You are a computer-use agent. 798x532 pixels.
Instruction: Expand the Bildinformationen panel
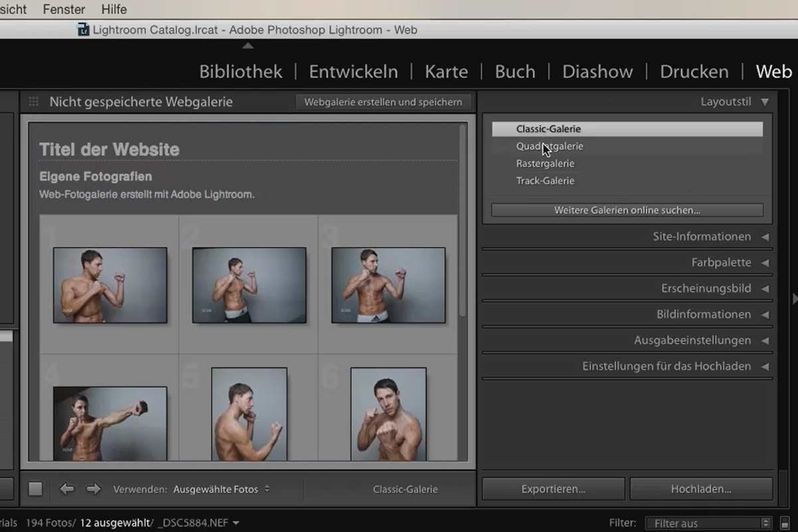765,315
